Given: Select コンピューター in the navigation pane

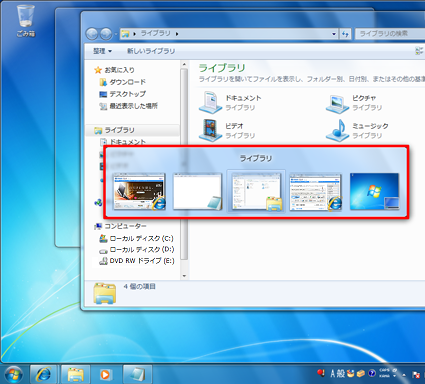Looking at the screenshot, I should point(120,226).
